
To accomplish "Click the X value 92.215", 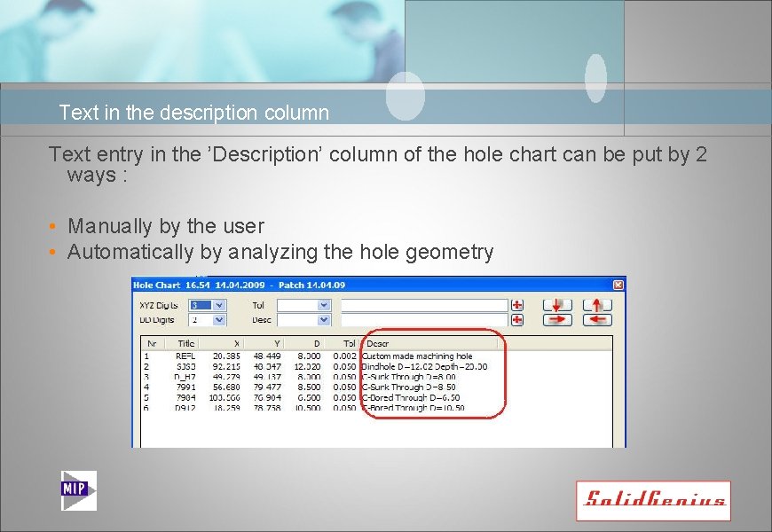I will tap(226, 367).
